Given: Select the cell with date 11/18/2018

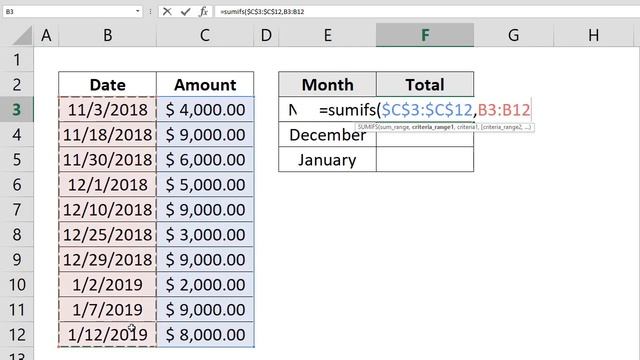Looking at the screenshot, I should tap(107, 134).
